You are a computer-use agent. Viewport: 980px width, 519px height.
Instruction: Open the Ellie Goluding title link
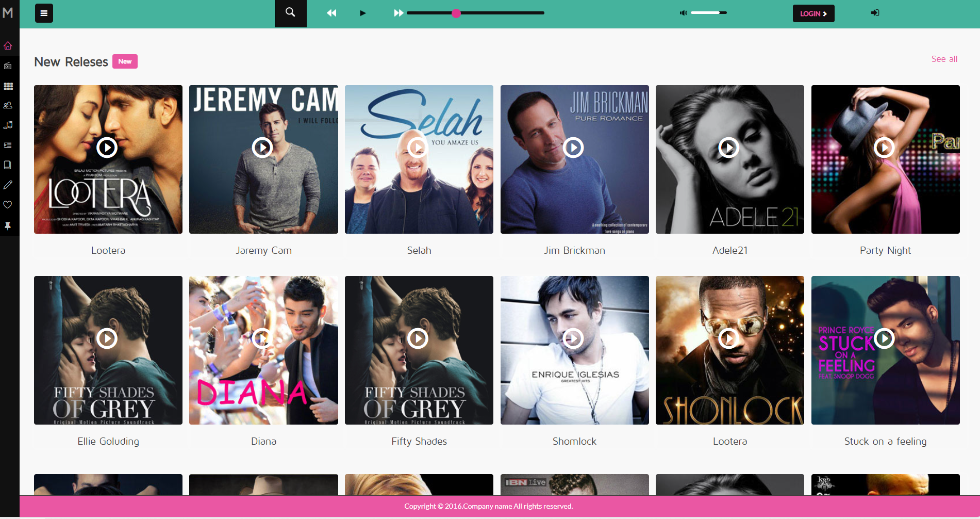[108, 441]
